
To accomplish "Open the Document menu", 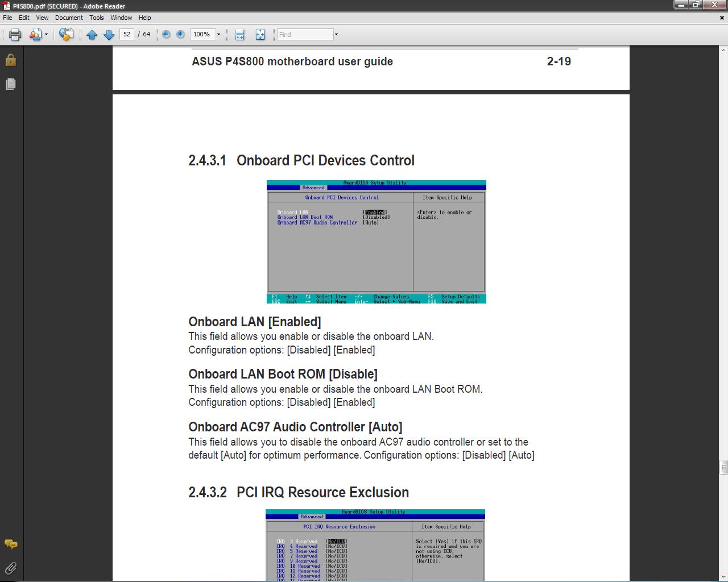I will (x=69, y=18).
